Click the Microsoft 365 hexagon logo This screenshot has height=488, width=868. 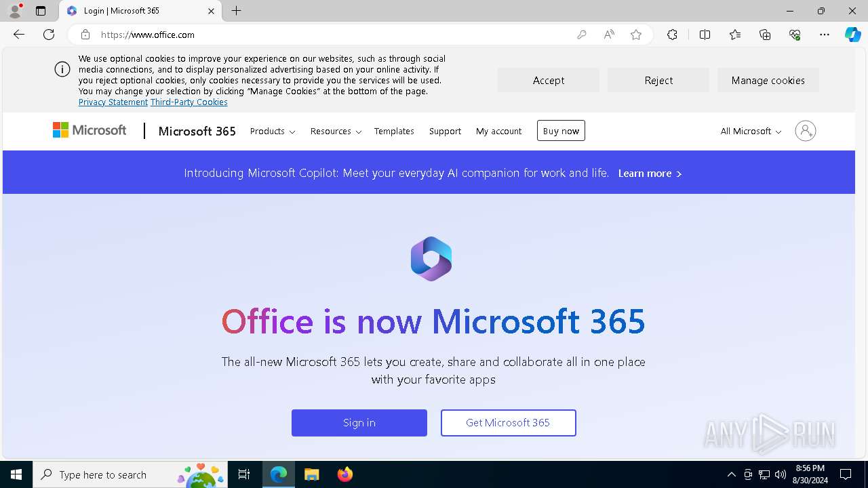click(x=431, y=258)
